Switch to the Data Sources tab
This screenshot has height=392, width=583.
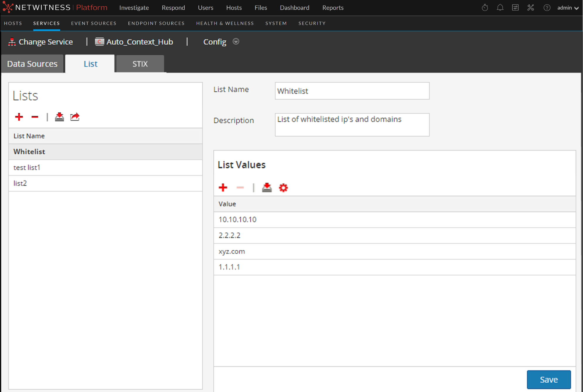point(32,64)
